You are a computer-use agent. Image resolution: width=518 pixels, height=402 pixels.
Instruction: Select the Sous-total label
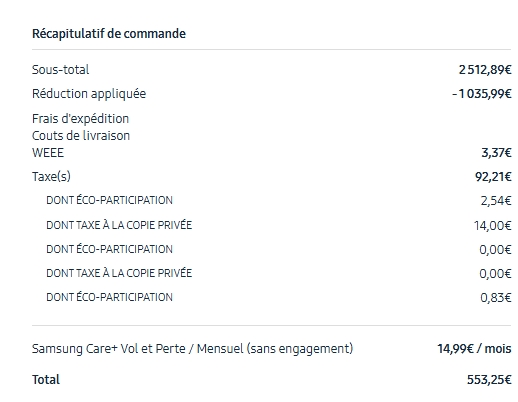[x=60, y=70]
